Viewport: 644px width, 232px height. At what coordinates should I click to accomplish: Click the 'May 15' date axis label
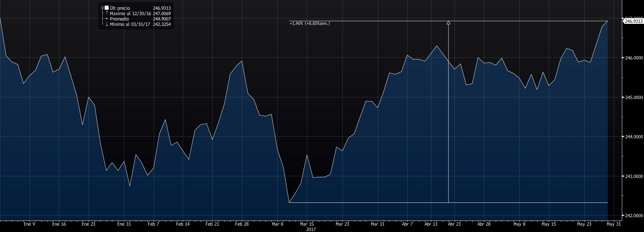point(549,224)
